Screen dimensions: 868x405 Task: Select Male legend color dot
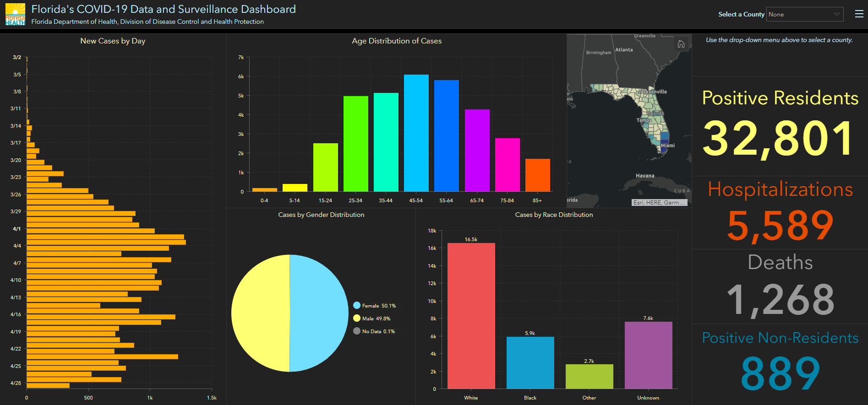point(357,318)
